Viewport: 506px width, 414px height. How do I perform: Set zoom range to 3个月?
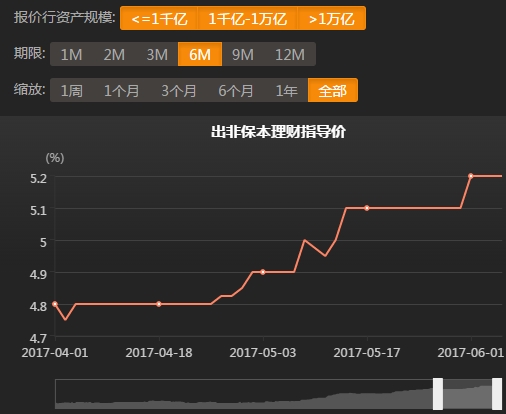tap(179, 90)
